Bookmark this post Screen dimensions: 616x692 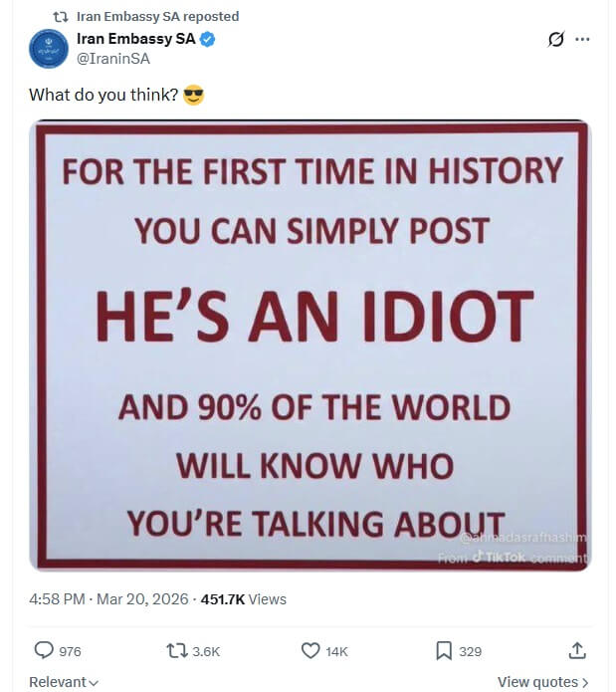tap(444, 650)
